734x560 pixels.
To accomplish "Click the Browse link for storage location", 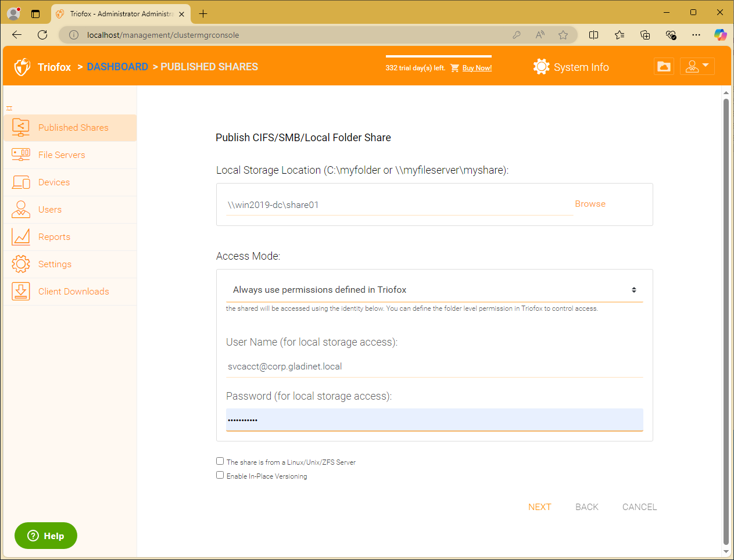I will point(590,204).
